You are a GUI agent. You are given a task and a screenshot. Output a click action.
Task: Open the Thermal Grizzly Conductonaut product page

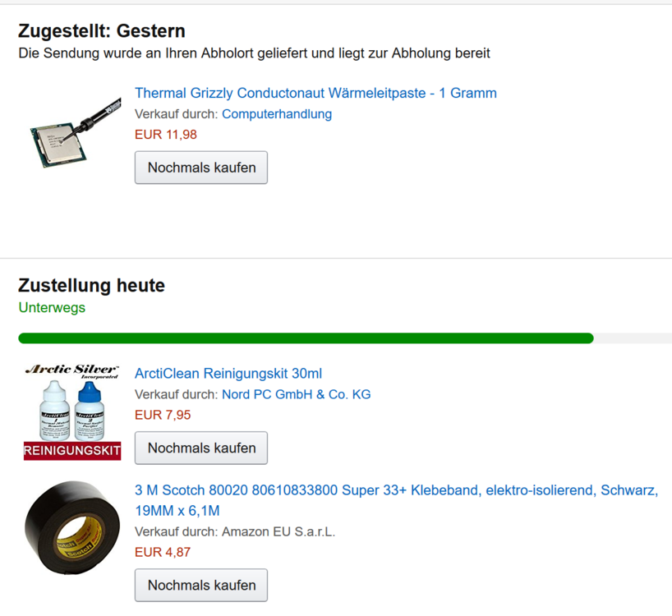[x=315, y=93]
